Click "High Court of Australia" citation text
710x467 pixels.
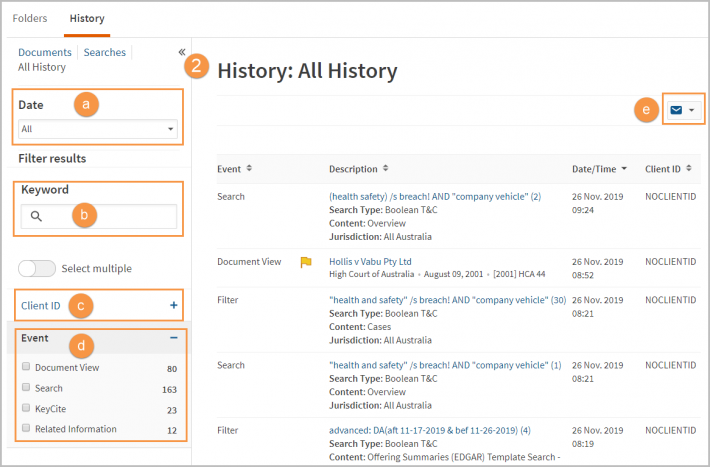click(x=371, y=274)
